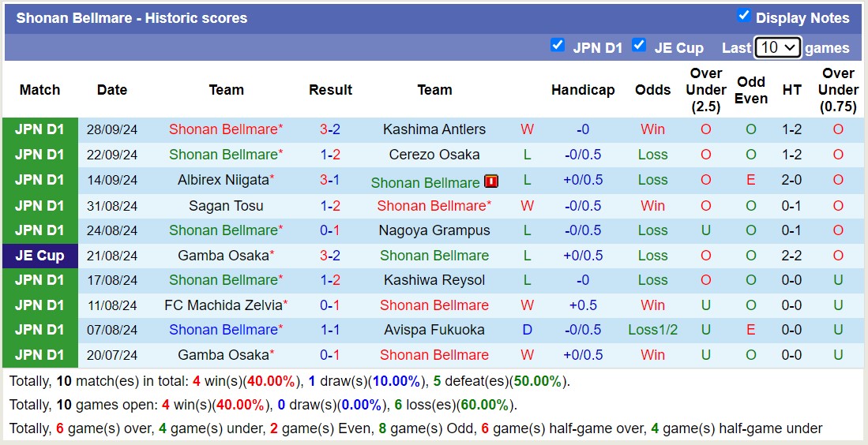Click the JE Cup match label
The image size is (868, 445).
[x=39, y=255]
